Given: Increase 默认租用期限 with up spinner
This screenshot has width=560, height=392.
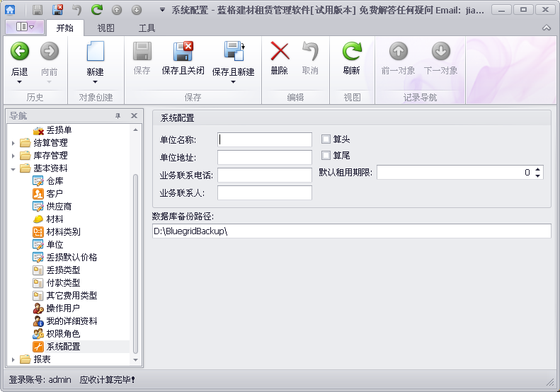Looking at the screenshot, I should [x=538, y=169].
